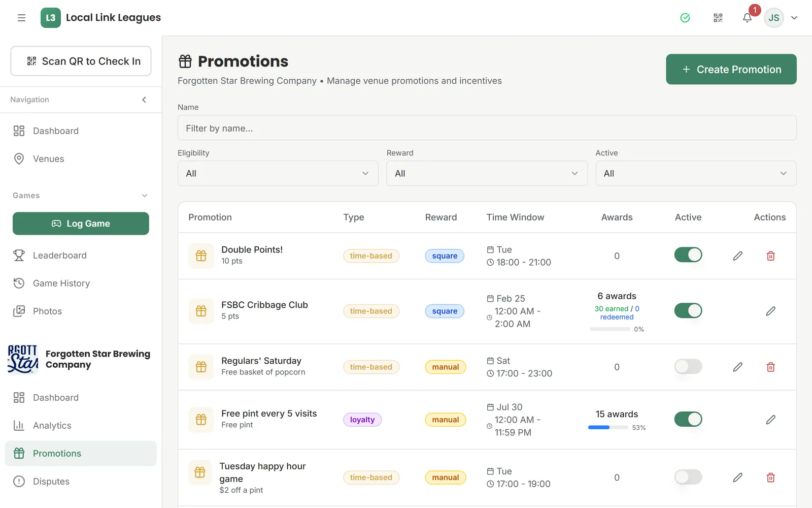Delete the Double Points! promotion
This screenshot has height=508, width=812.
[770, 256]
